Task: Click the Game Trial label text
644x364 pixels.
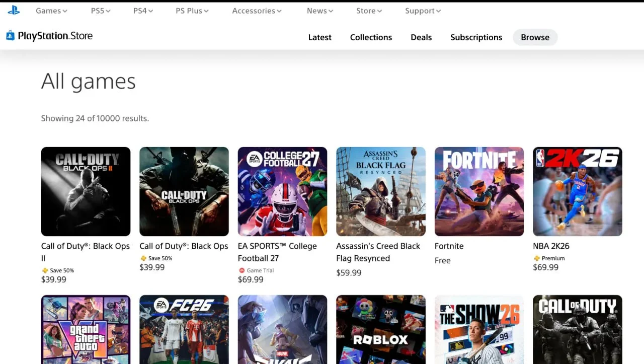Action: (260, 271)
